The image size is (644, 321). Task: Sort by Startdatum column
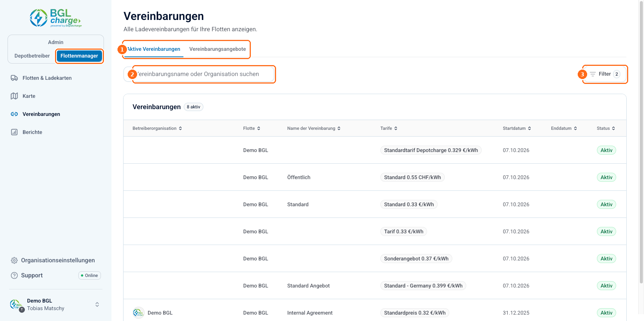[x=517, y=128]
